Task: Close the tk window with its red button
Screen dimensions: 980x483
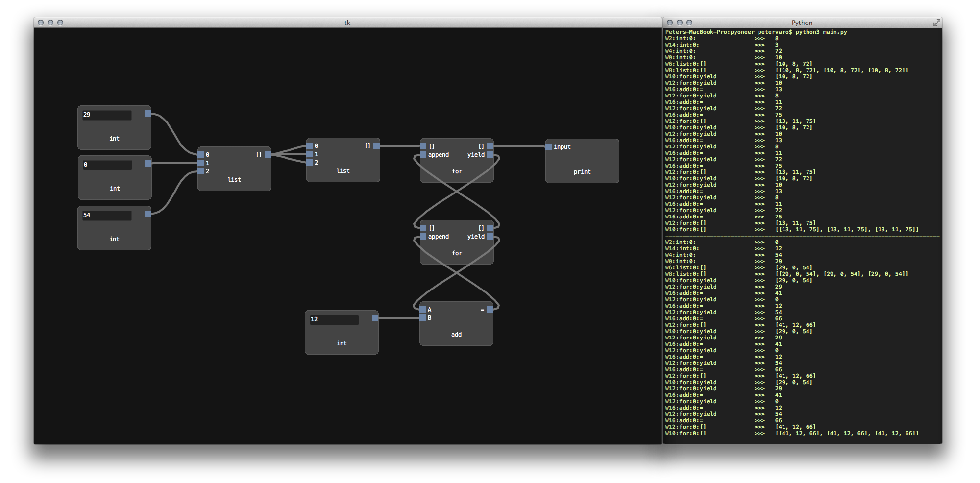Action: pyautogui.click(x=41, y=23)
